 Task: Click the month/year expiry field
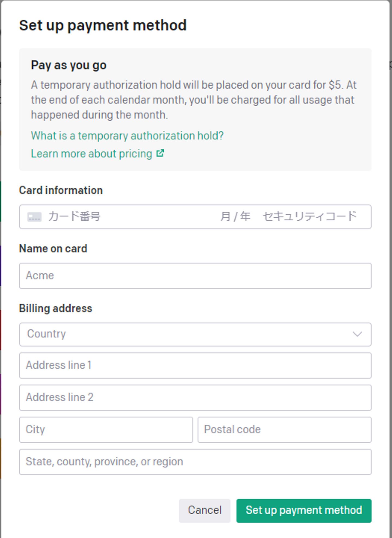235,217
